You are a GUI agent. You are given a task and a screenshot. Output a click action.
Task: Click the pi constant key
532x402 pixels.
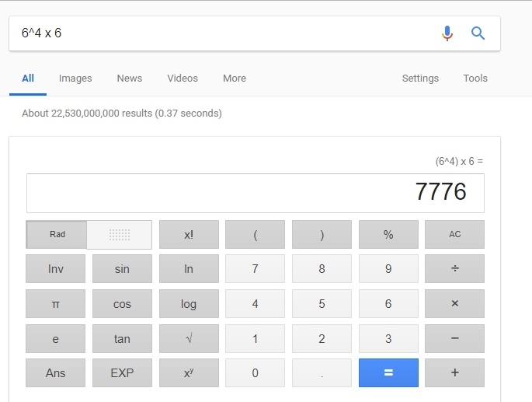click(56, 303)
